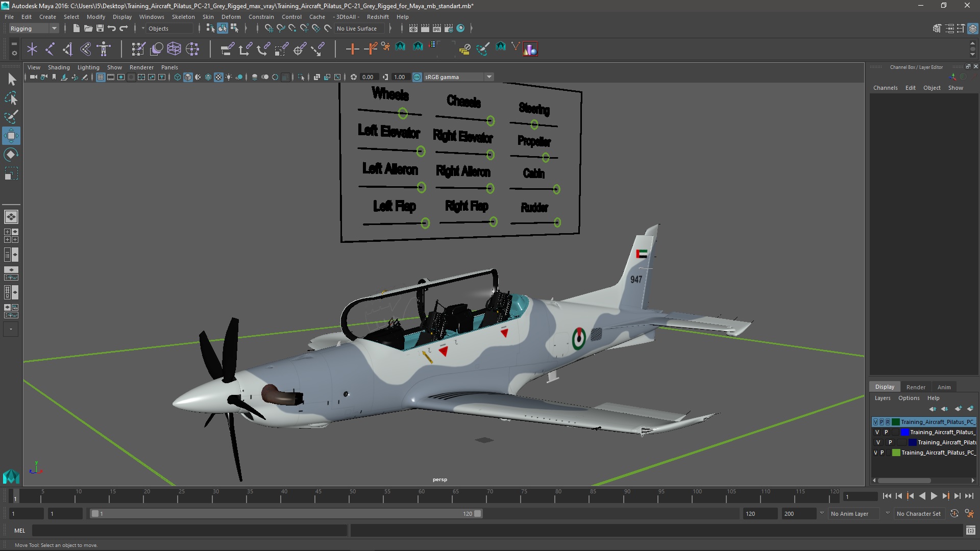Toggle textured display in viewport toolbar
This screenshot has height=551, width=980.
218,77
